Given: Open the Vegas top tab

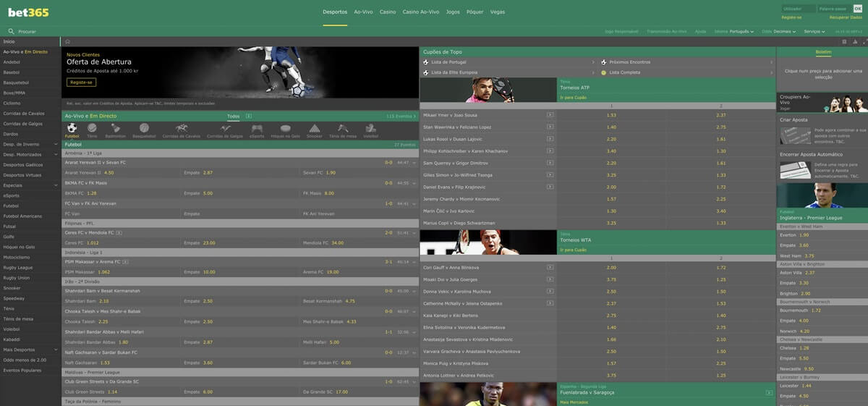Looking at the screenshot, I should coord(498,12).
